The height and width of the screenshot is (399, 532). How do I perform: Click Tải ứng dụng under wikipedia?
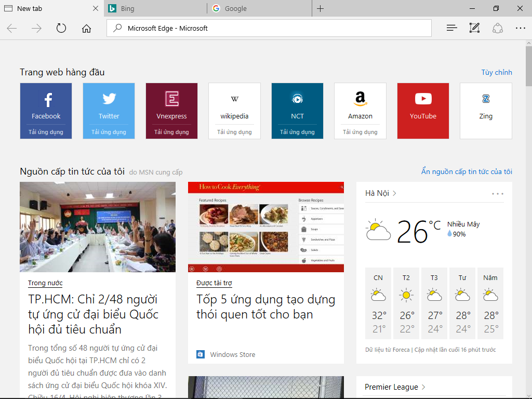tap(234, 132)
